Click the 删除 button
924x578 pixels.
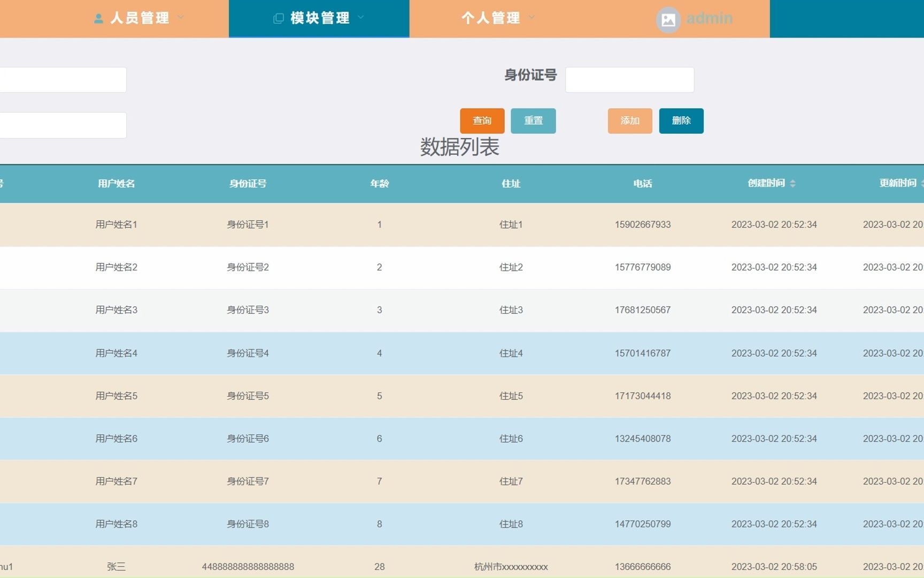click(681, 121)
